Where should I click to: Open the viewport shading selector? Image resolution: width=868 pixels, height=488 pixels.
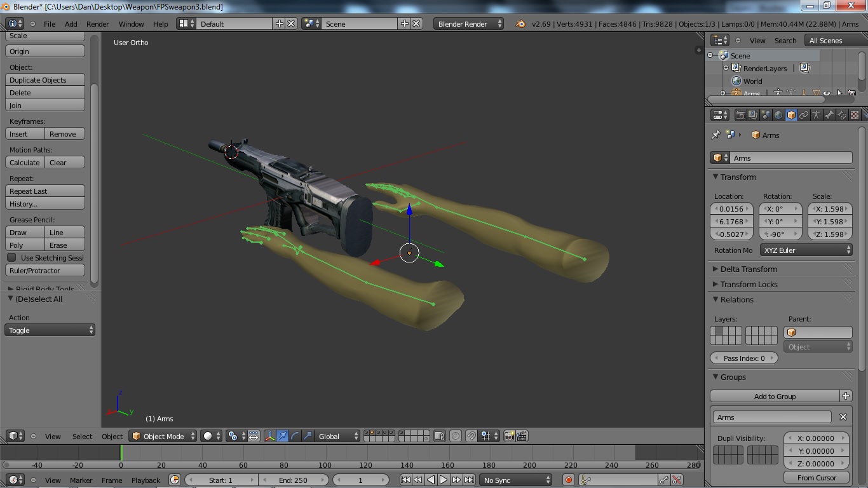pos(211,436)
